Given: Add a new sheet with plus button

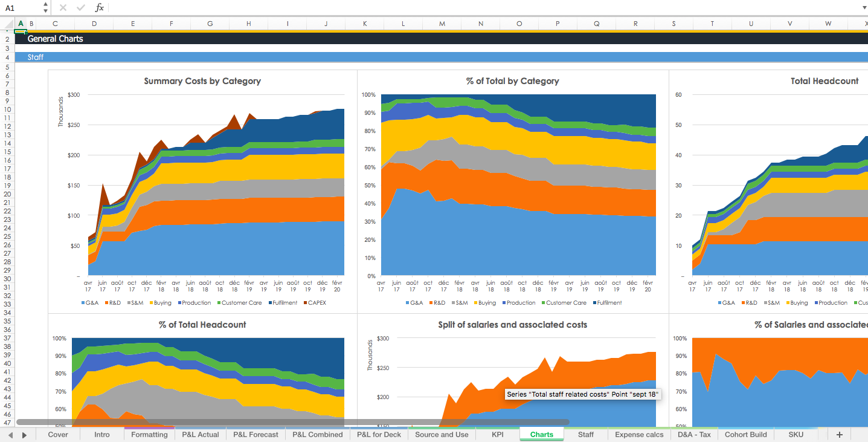Looking at the screenshot, I should click(x=839, y=435).
